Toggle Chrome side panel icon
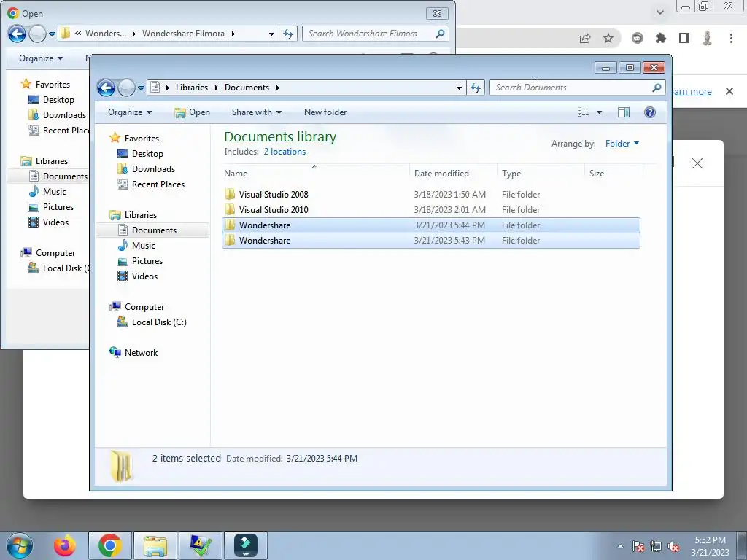The image size is (747, 560). coord(684,38)
